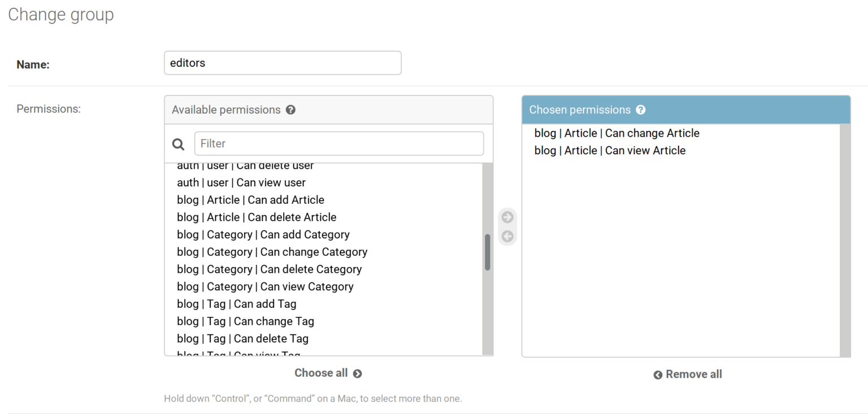Click help icon beside Available permissions
Screen dimensions: 868x414
point(290,110)
